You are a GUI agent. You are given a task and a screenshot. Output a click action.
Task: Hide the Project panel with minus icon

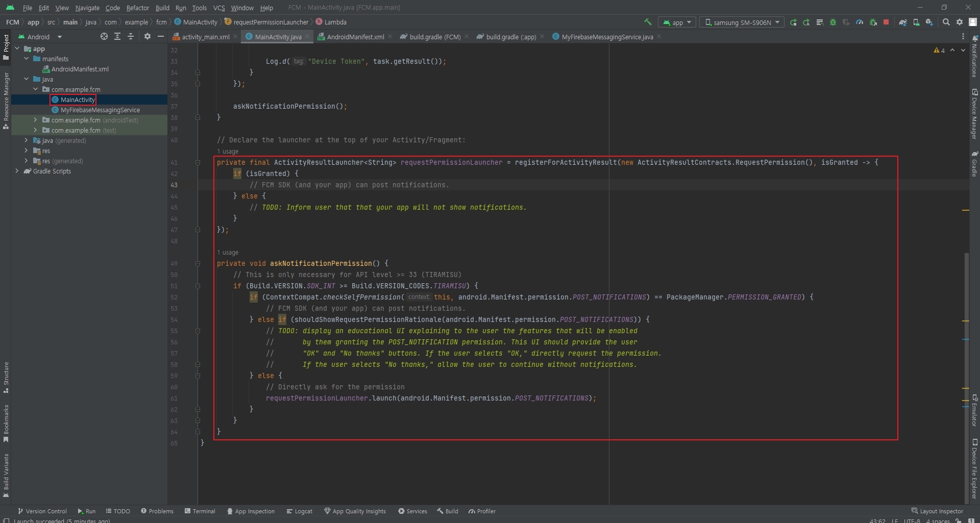pyautogui.click(x=161, y=36)
